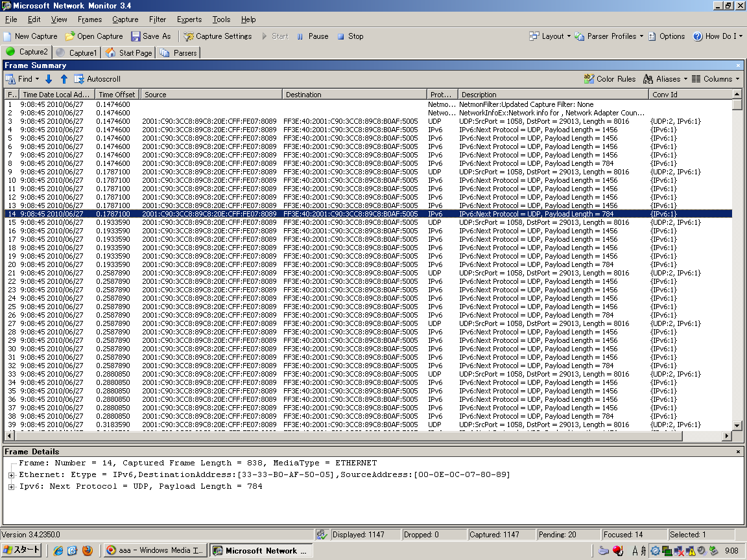
Task: Sort by the Description column header
Action: [553, 95]
